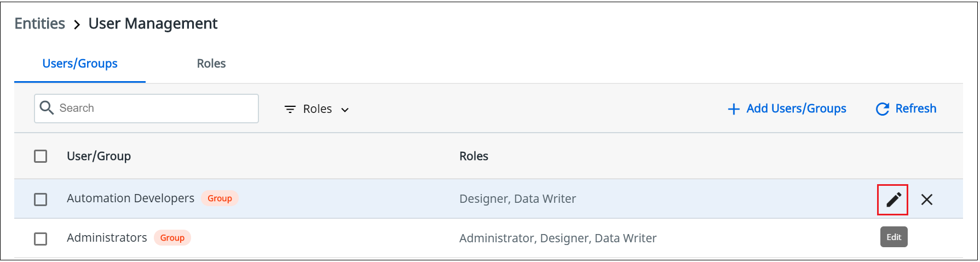Click the breadcrumb arrow after Entities
This screenshot has width=980, height=262.
[x=77, y=24]
